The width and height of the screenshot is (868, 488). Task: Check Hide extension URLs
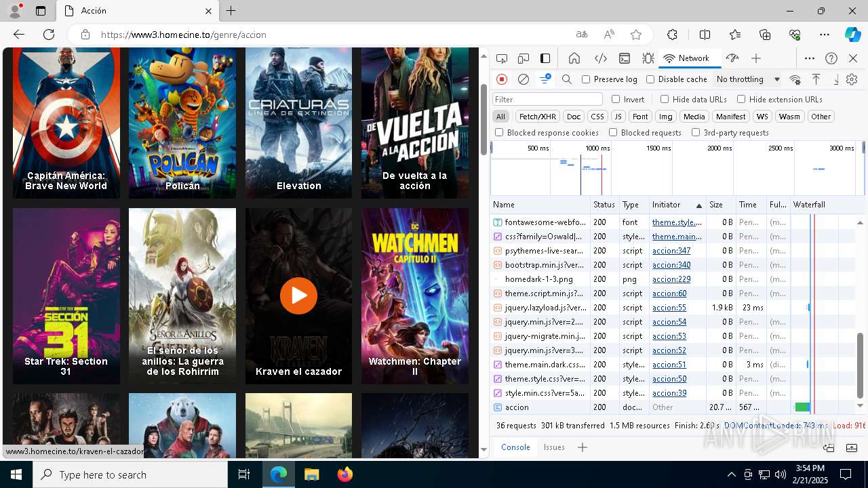(x=741, y=99)
